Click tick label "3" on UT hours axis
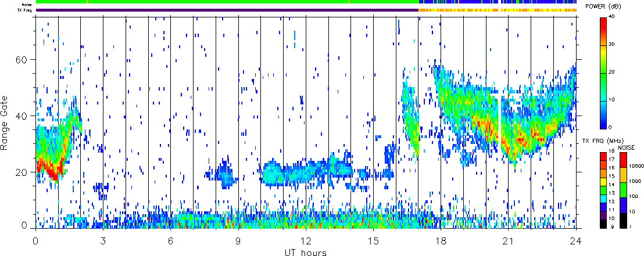Image resolution: width=644 pixels, height=256 pixels. (103, 241)
